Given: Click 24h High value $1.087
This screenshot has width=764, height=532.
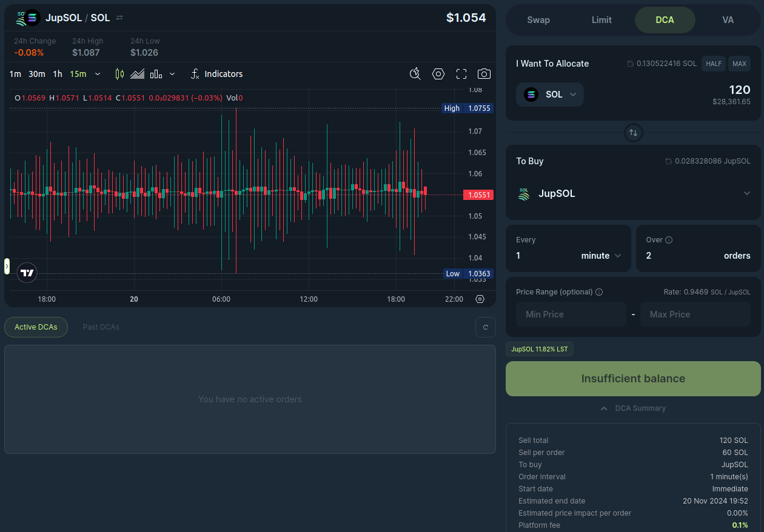Looking at the screenshot, I should click(86, 53).
